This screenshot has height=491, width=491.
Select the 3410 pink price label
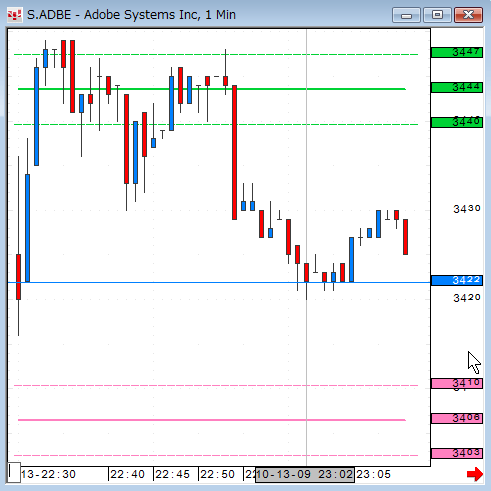pyautogui.click(x=457, y=383)
